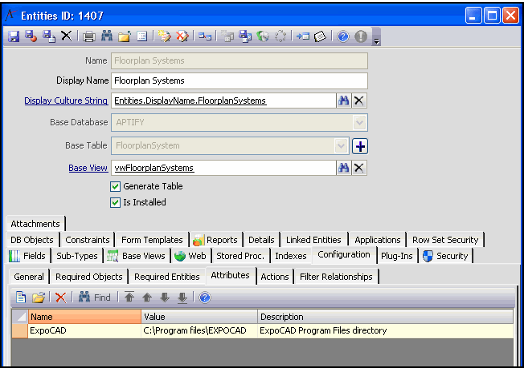Click the Print icon in top toolbar
Image resolution: width=528 pixels, height=376 pixels.
pyautogui.click(x=89, y=36)
